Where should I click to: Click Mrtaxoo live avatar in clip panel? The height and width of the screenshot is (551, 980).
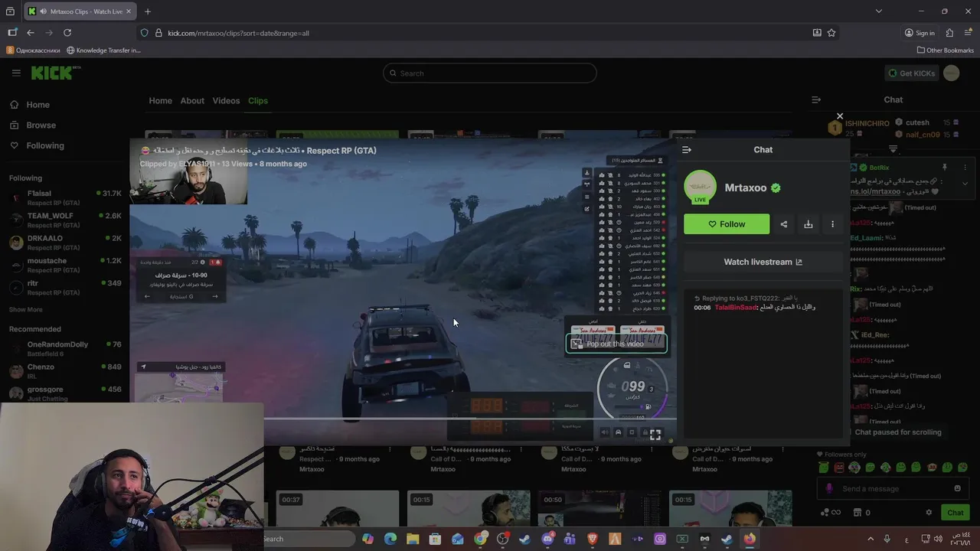tap(700, 187)
